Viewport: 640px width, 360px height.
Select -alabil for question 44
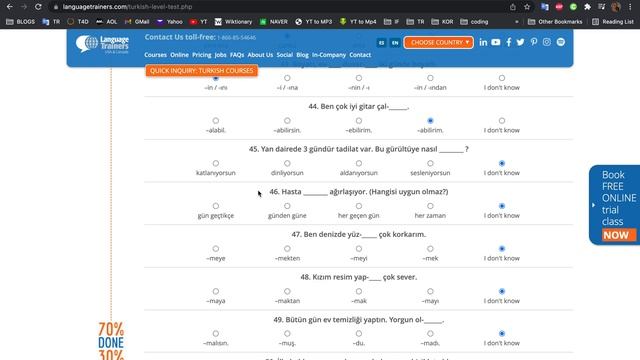216,121
